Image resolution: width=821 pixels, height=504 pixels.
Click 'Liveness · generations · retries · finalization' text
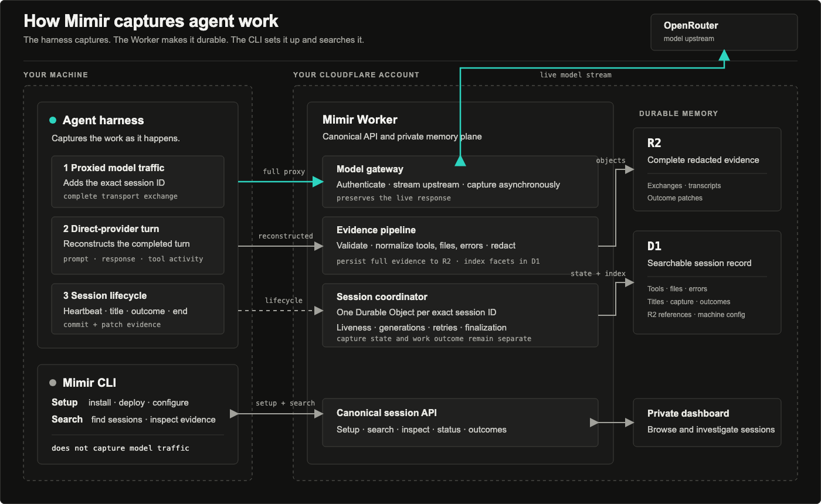[422, 328]
